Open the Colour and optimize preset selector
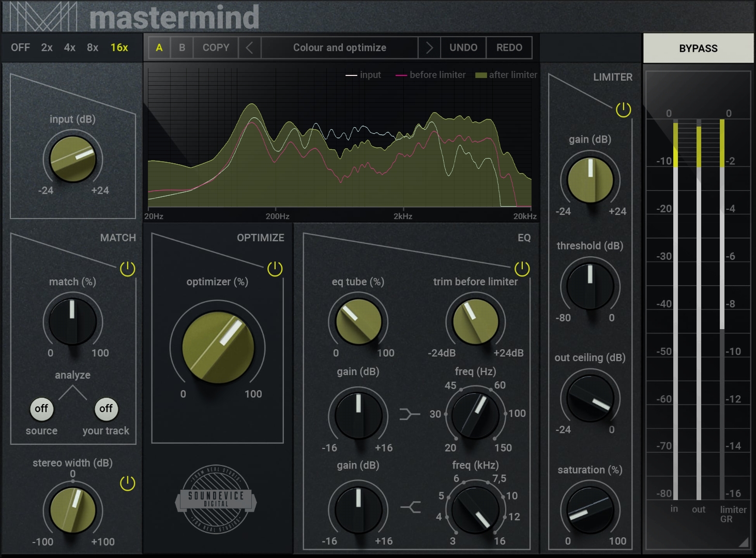Image resolution: width=756 pixels, height=558 pixels. coord(339,48)
